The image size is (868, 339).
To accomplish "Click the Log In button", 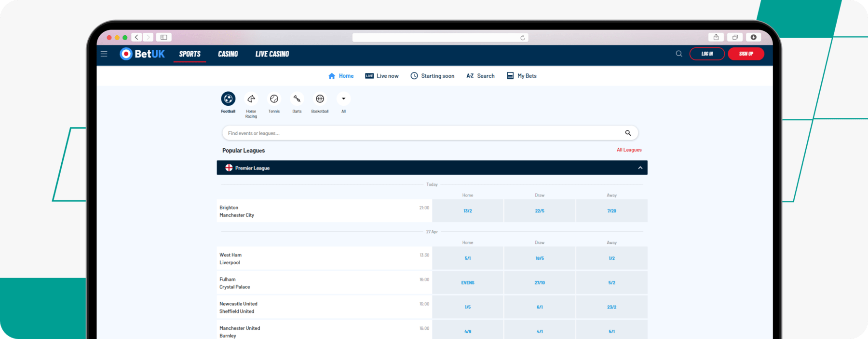I will (x=707, y=54).
